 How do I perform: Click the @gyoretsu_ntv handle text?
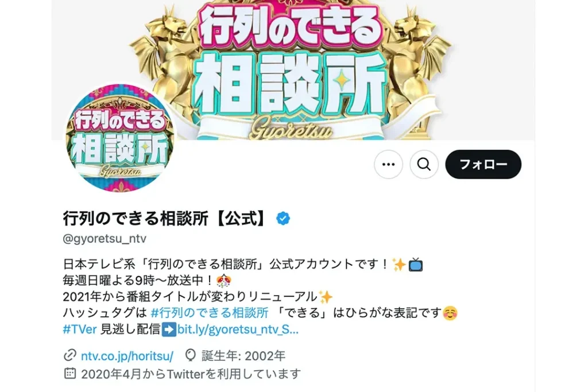(105, 239)
